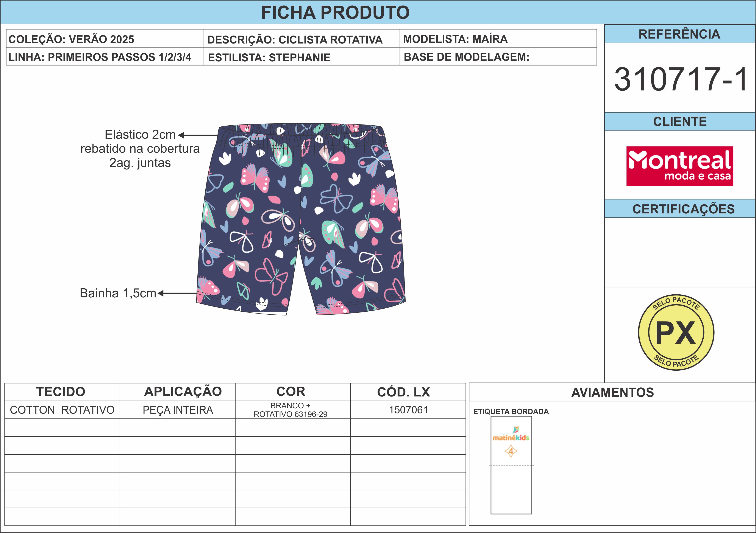This screenshot has height=533, width=756.
Task: Click the DESCRIÇÃO: CICLISTA ROTATIVA field
Action: point(301,39)
